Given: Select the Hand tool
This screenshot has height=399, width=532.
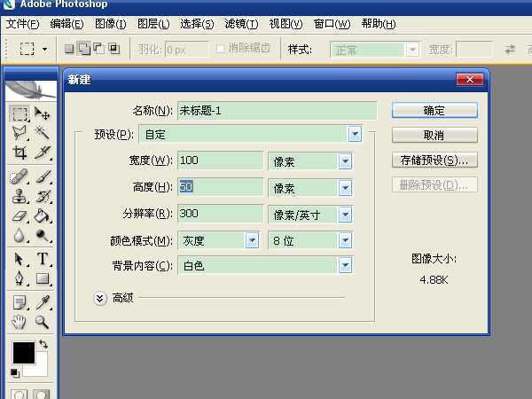Looking at the screenshot, I should [x=20, y=322].
